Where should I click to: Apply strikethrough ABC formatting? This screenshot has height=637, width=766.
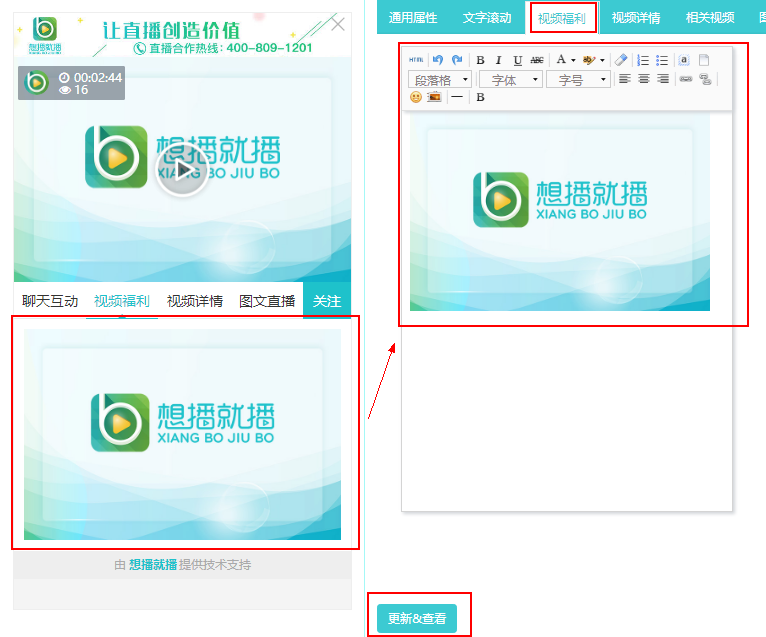tap(537, 60)
